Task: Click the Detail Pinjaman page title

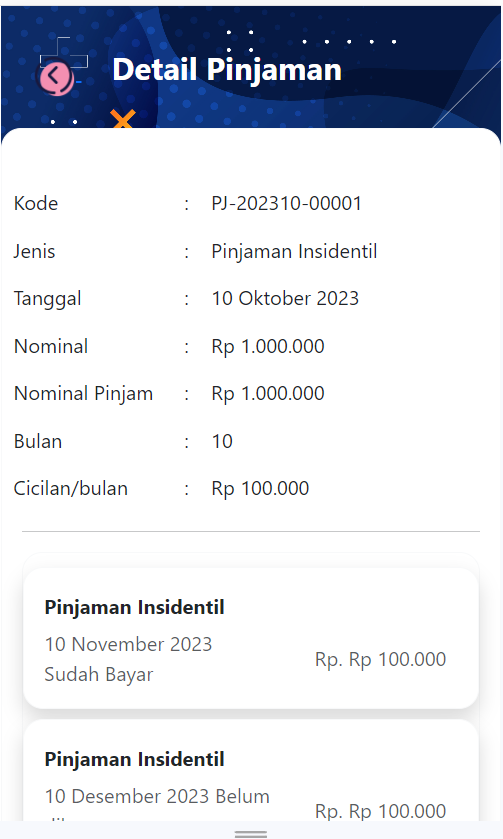Action: tap(227, 70)
